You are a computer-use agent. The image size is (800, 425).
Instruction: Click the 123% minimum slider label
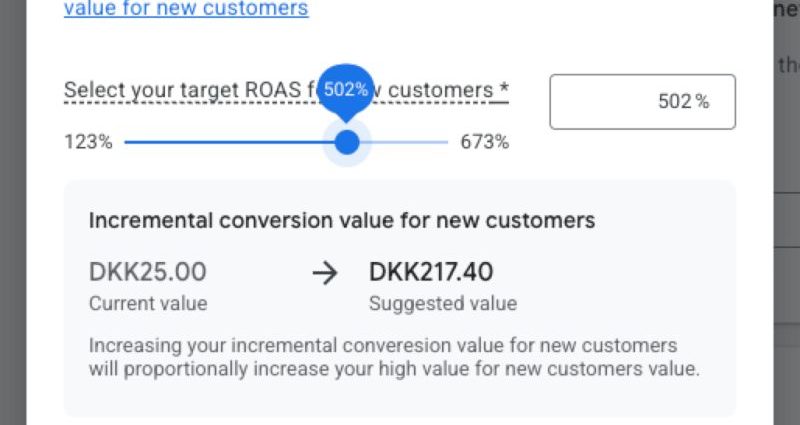(x=88, y=142)
